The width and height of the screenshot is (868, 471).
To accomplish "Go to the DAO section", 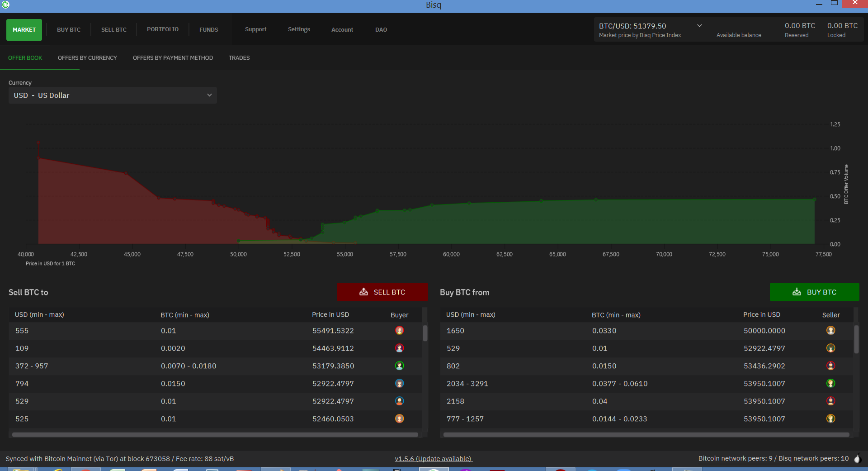I will pos(381,30).
